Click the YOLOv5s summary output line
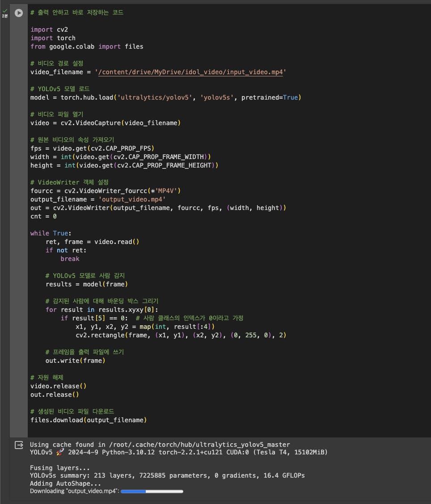The image size is (431, 504). (167, 475)
